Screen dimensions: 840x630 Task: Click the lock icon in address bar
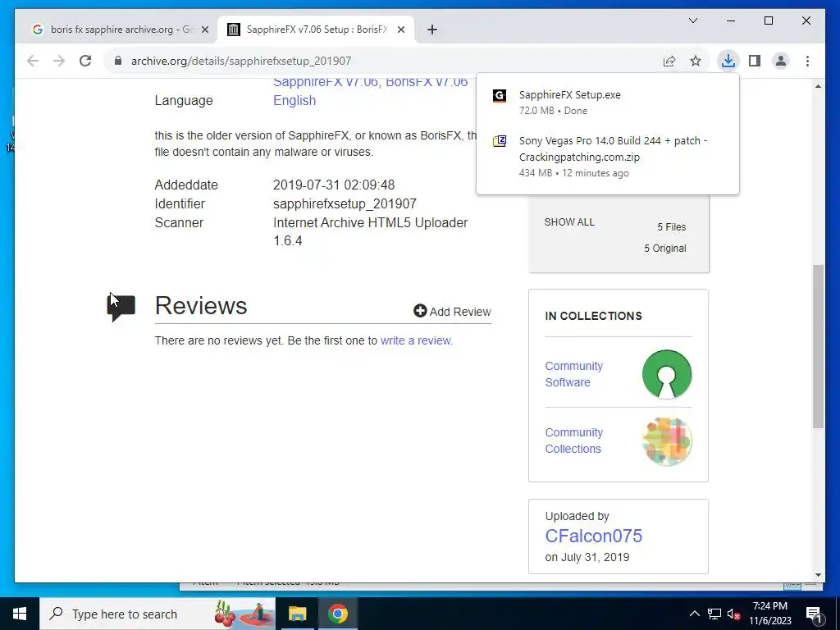pos(118,61)
